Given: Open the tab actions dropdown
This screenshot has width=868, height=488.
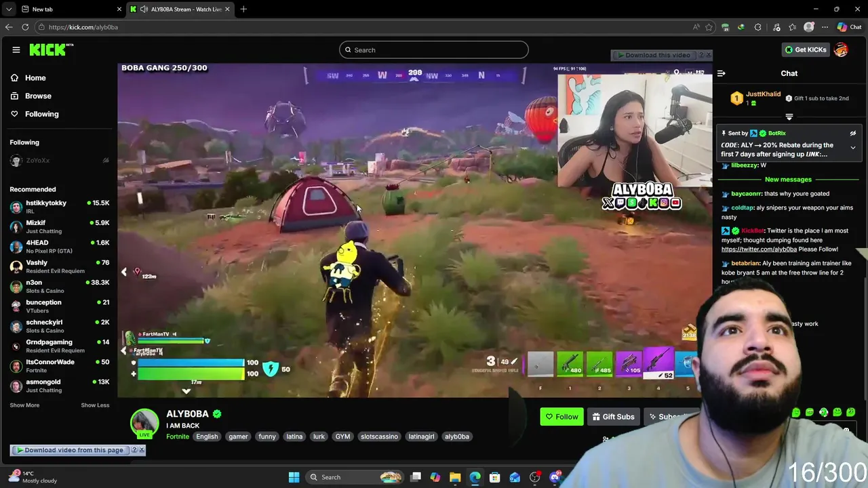Looking at the screenshot, I should pyautogui.click(x=9, y=9).
